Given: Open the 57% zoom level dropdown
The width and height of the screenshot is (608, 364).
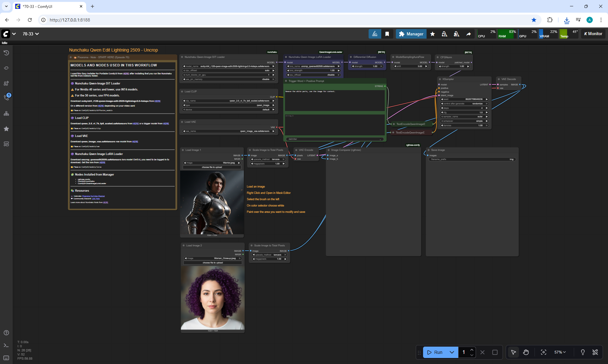Looking at the screenshot, I should (560, 352).
